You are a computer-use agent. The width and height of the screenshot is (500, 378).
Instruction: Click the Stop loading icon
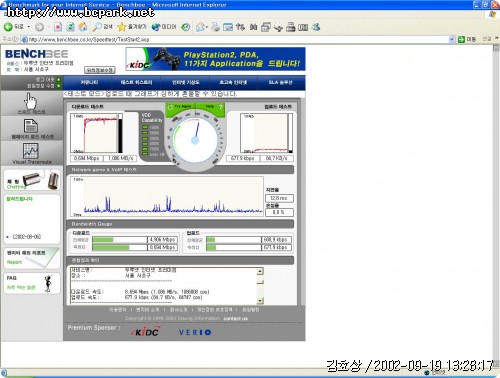(x=58, y=27)
